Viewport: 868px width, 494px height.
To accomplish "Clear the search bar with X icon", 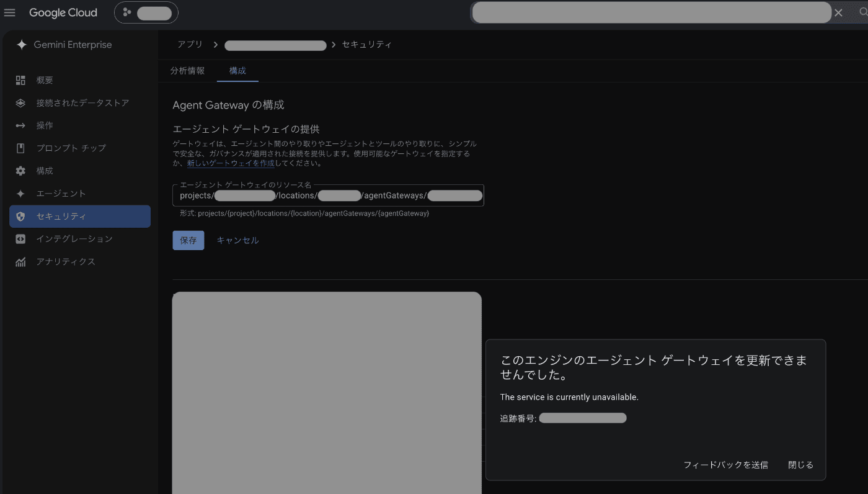I will point(838,12).
